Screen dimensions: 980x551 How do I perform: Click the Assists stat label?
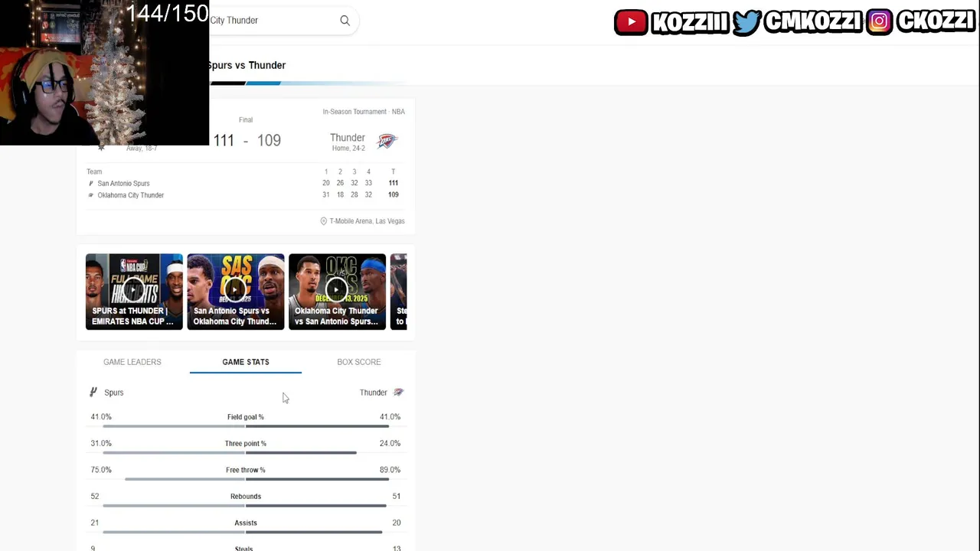pyautogui.click(x=246, y=523)
